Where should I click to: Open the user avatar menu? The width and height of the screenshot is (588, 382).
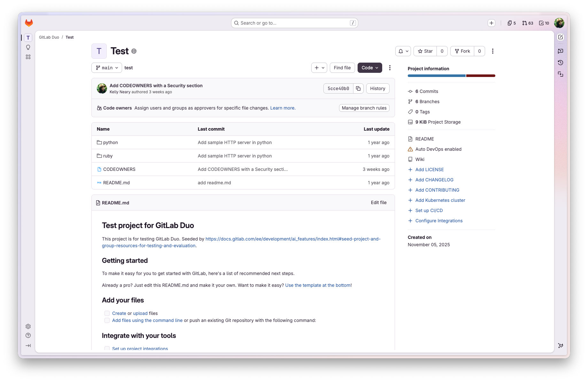tap(559, 23)
